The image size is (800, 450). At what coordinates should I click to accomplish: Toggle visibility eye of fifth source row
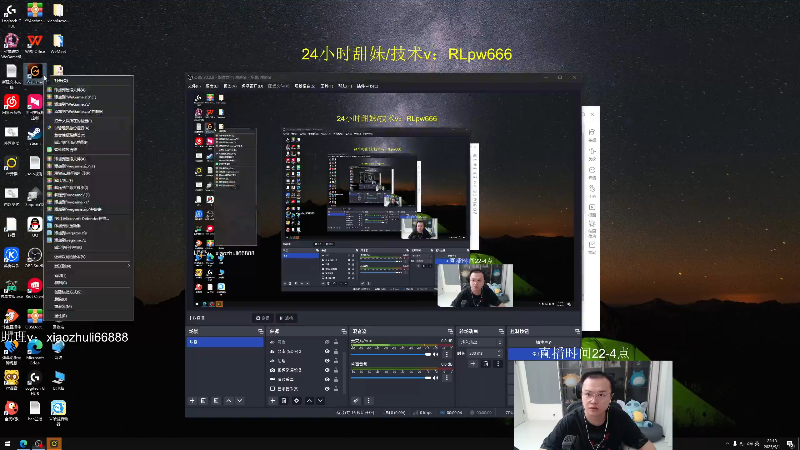coord(327,379)
